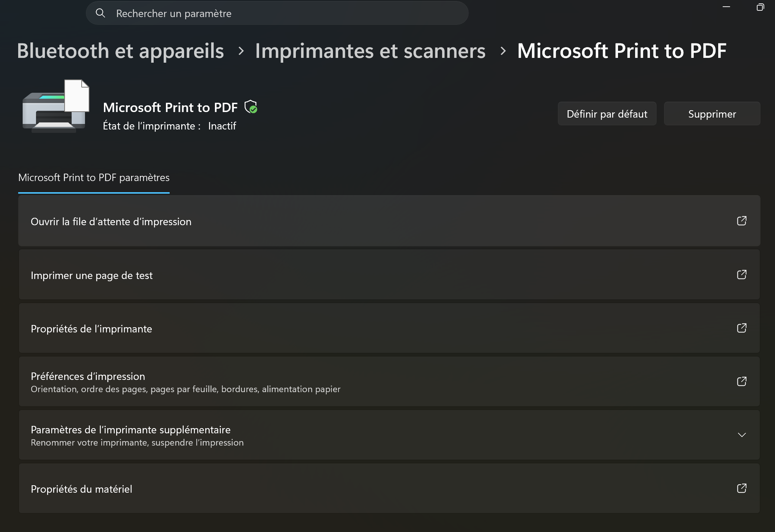Restore down the Settings window
The width and height of the screenshot is (775, 532).
[760, 7]
